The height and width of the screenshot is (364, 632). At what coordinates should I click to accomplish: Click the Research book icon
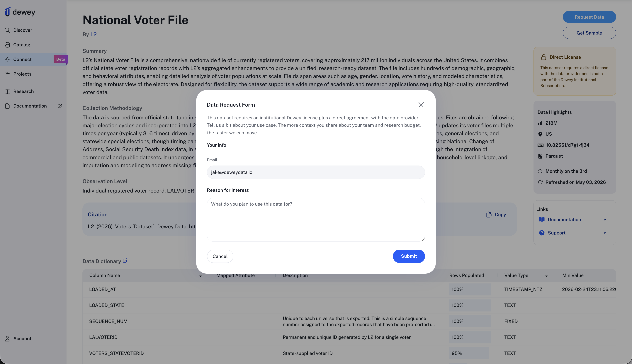pos(8,91)
